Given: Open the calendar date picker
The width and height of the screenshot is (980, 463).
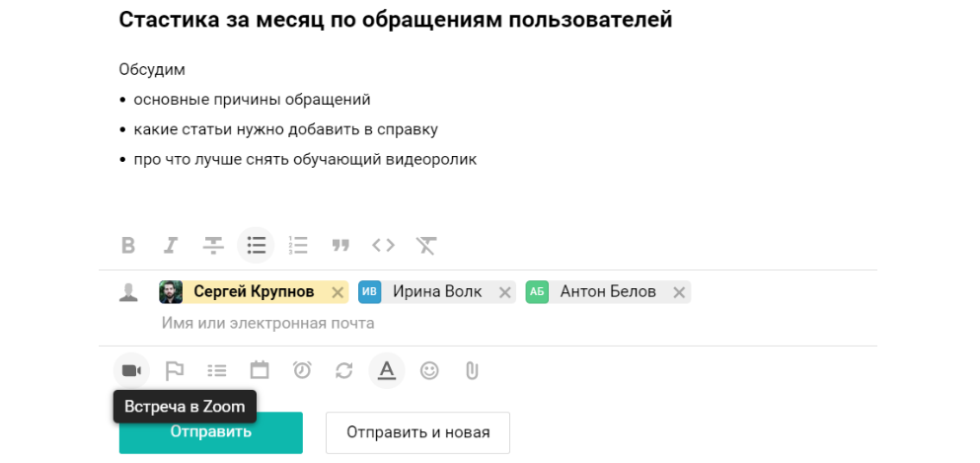Looking at the screenshot, I should (x=260, y=370).
